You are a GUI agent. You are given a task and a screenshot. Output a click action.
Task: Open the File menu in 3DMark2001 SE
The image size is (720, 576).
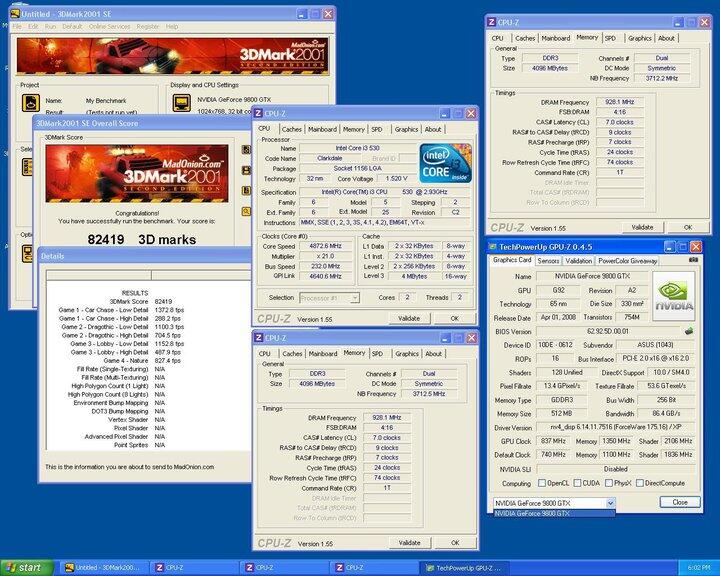pos(17,27)
